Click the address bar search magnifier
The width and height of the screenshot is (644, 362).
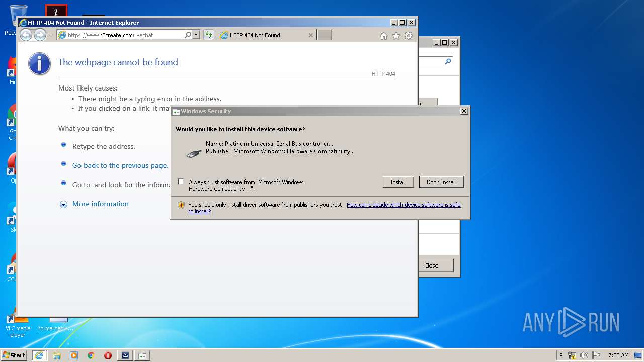188,35
